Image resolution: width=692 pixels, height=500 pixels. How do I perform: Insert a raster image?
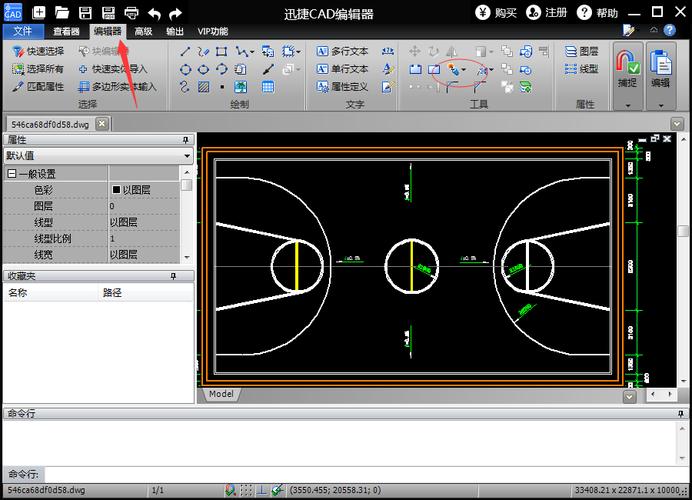click(241, 87)
